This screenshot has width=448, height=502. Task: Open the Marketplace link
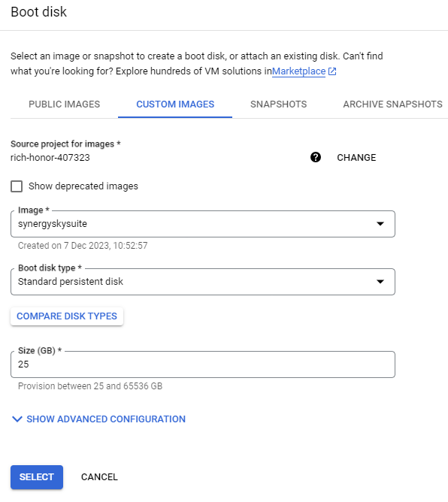[298, 71]
